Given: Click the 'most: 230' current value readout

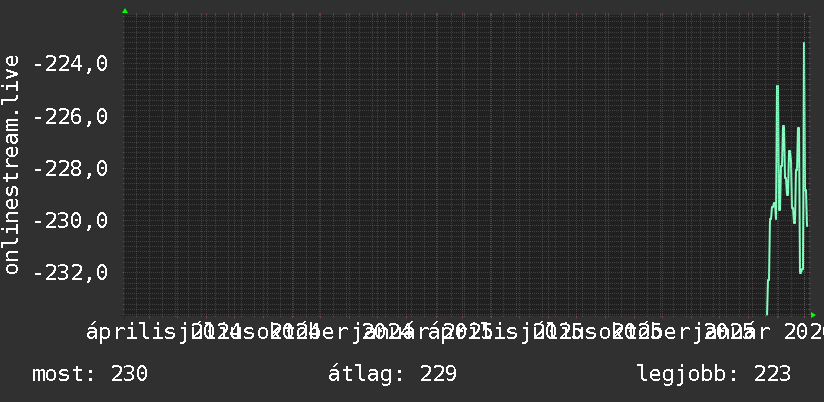Looking at the screenshot, I should [90, 374].
